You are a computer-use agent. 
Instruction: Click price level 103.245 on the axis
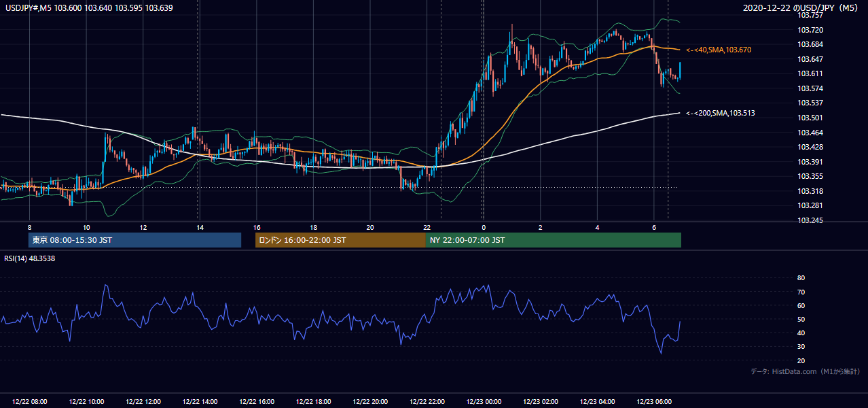tap(810, 220)
